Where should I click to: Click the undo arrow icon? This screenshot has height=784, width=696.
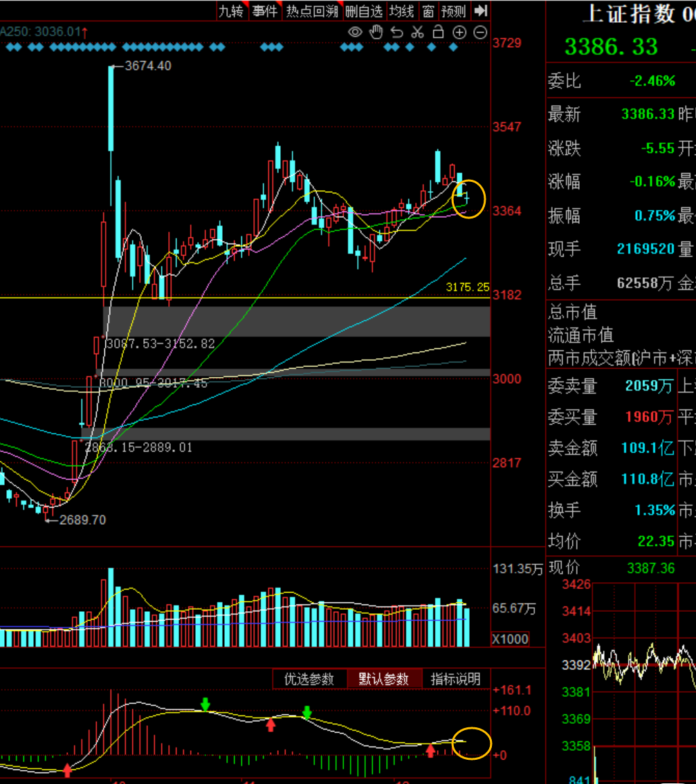click(x=397, y=32)
